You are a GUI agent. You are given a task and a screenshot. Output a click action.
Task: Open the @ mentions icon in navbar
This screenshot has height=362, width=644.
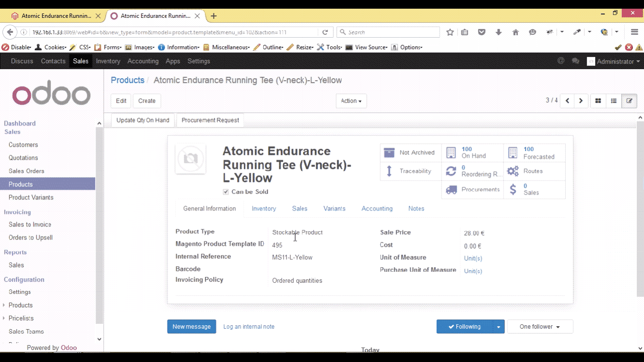pyautogui.click(x=561, y=61)
